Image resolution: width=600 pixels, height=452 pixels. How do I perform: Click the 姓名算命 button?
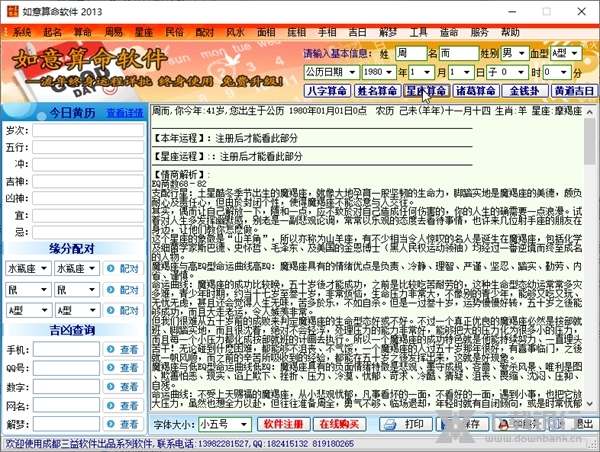point(377,91)
